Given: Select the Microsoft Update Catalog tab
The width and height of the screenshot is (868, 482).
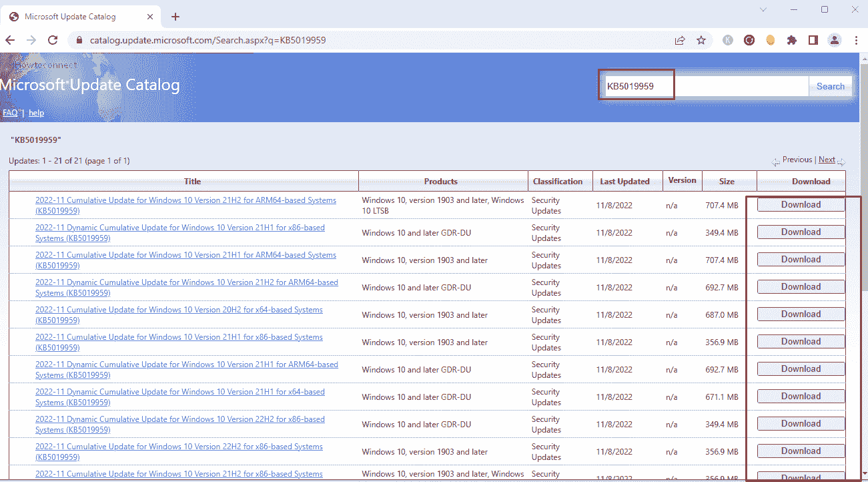Looking at the screenshot, I should [x=80, y=17].
